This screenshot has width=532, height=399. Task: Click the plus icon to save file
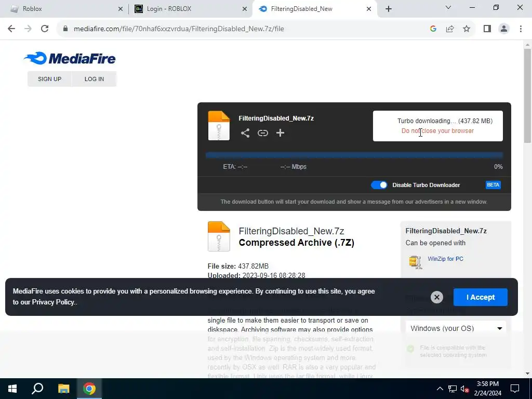pyautogui.click(x=280, y=133)
